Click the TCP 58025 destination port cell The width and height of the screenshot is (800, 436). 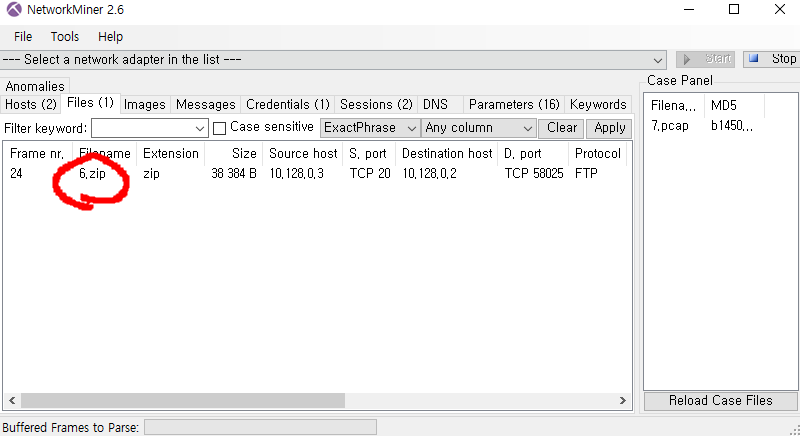tap(534, 174)
